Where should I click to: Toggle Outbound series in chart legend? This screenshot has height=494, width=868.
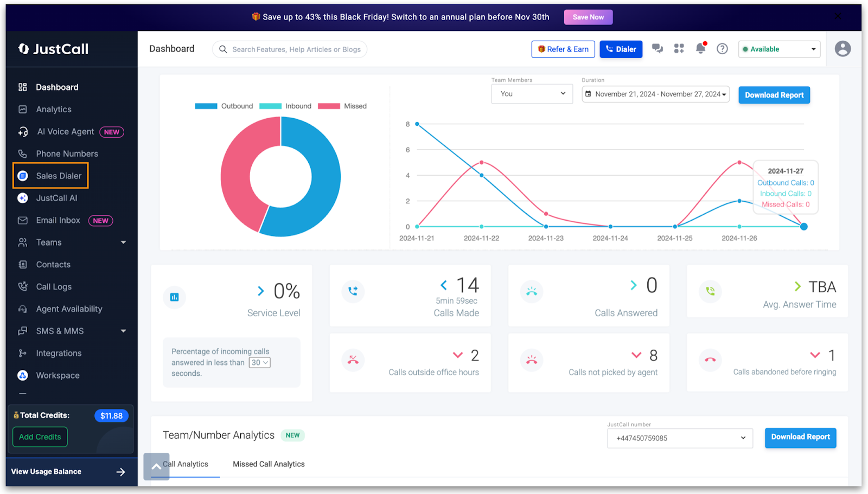coord(224,106)
